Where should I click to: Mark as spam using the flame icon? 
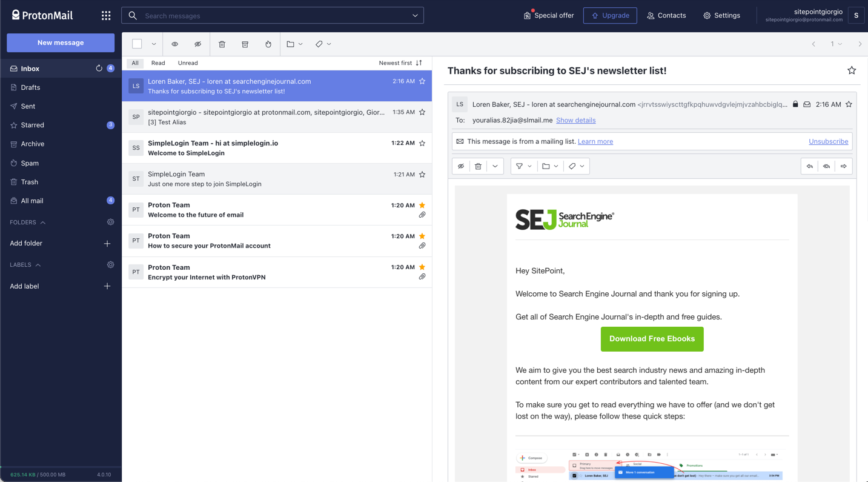(268, 44)
